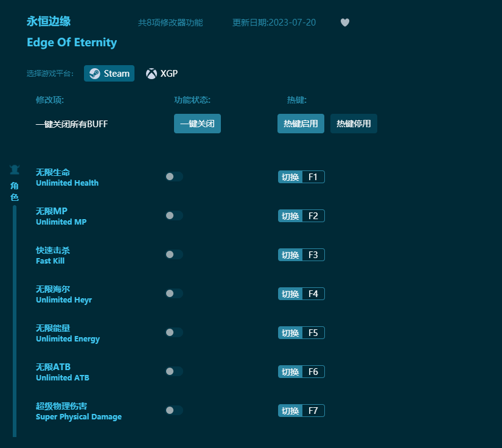This screenshot has width=502, height=448.
Task: Click the 切换 F4 hotkey for Unlimited Heyr
Action: click(x=301, y=293)
